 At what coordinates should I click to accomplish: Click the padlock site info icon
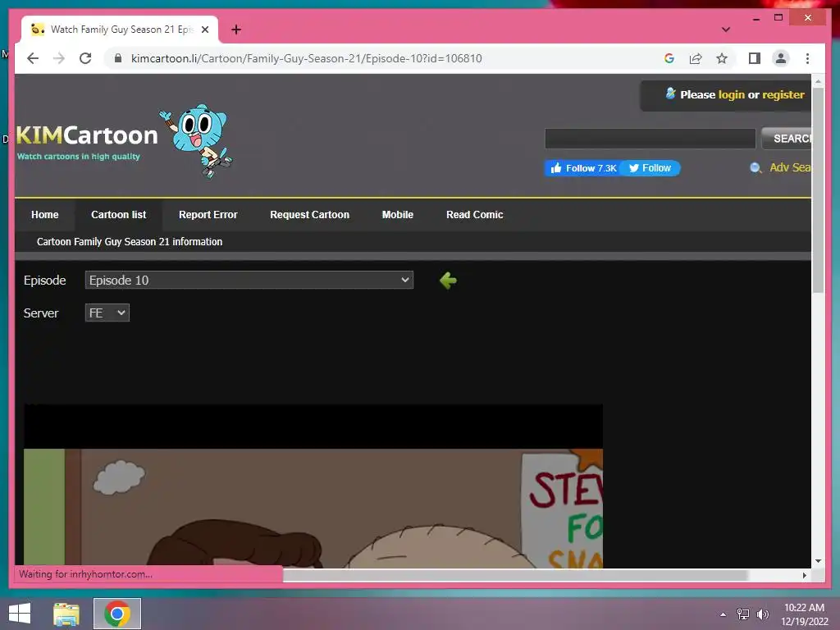[x=118, y=58]
